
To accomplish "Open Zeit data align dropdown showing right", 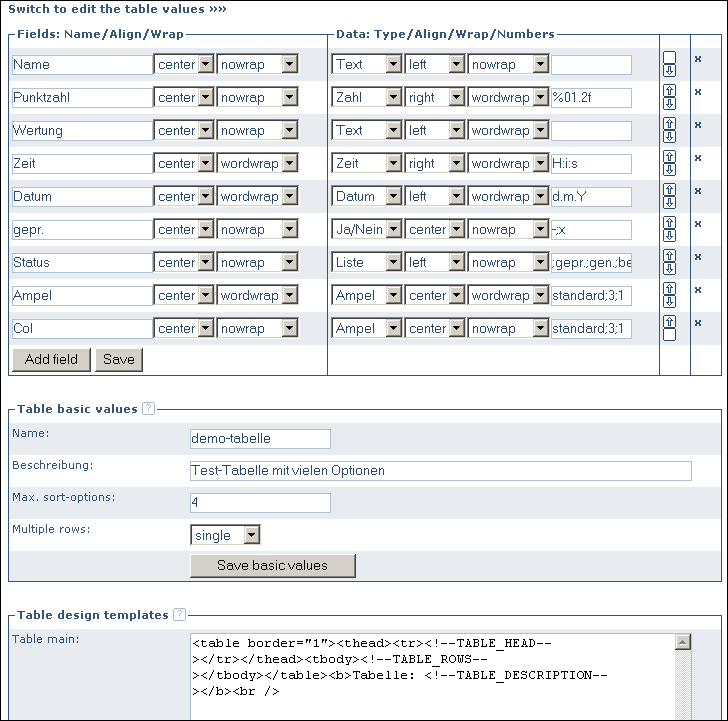I will (x=435, y=163).
